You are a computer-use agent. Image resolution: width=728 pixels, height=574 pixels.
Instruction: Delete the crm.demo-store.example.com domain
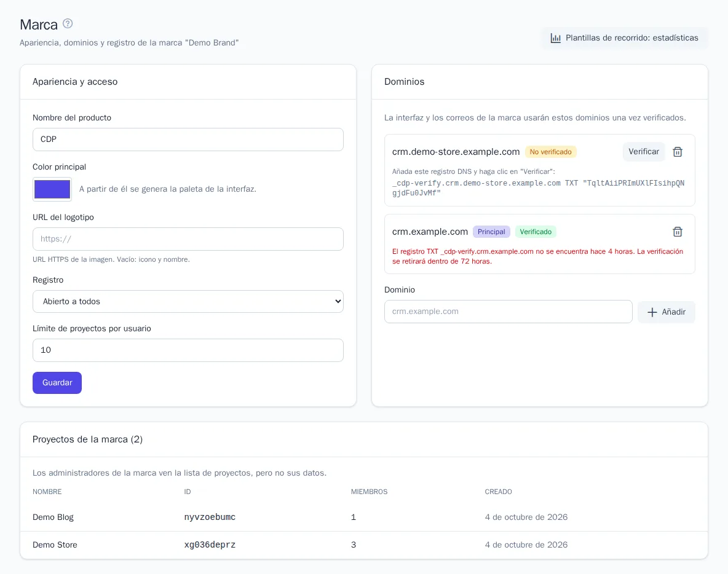point(678,152)
